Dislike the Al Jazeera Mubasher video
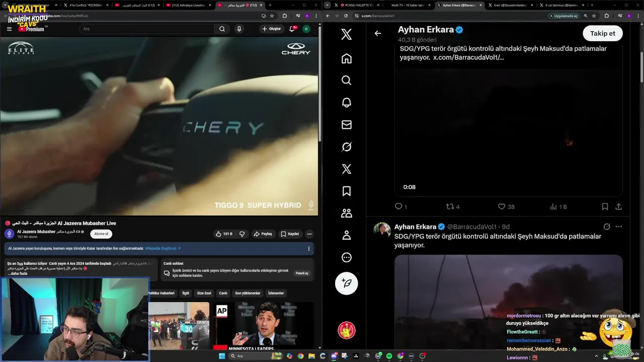644x362 pixels. 242,234
